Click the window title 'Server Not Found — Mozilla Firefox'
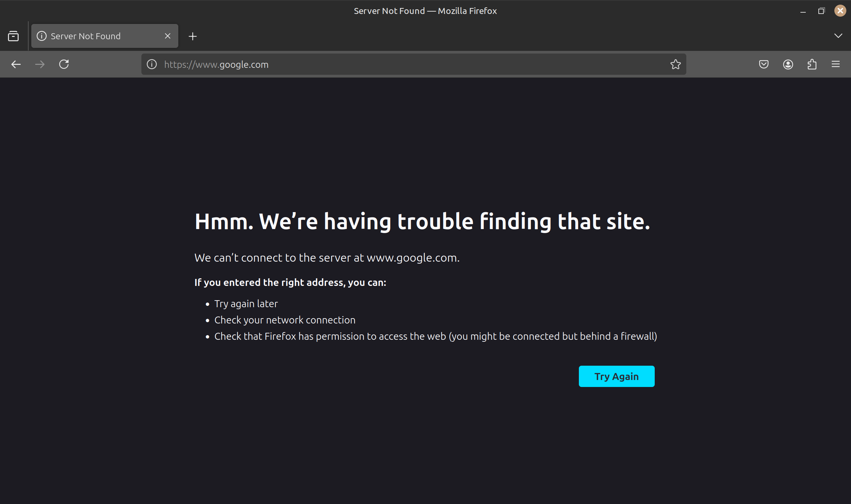The image size is (851, 504). click(x=425, y=11)
